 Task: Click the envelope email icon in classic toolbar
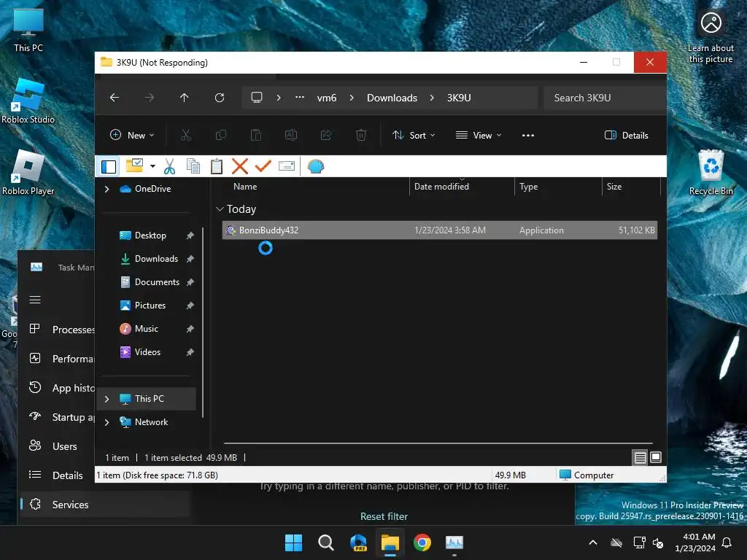[286, 166]
